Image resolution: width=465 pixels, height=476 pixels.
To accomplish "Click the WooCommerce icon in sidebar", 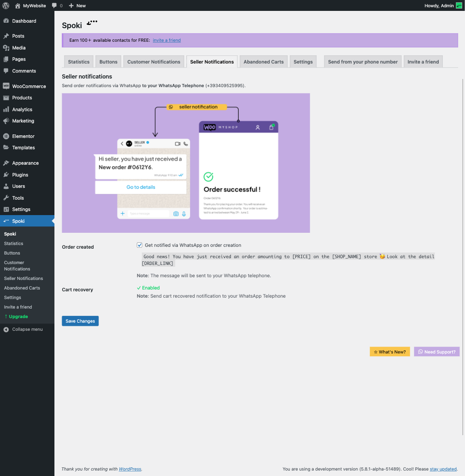I will [x=6, y=86].
